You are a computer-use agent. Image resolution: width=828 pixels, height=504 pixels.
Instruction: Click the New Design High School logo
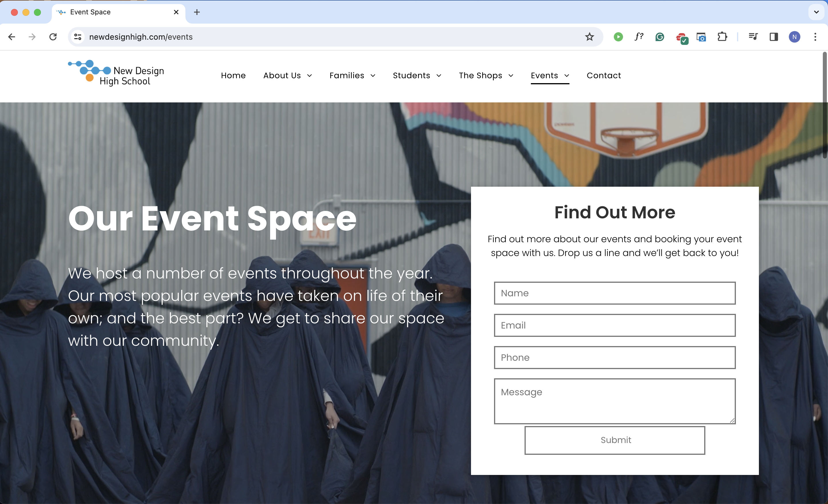coord(116,73)
